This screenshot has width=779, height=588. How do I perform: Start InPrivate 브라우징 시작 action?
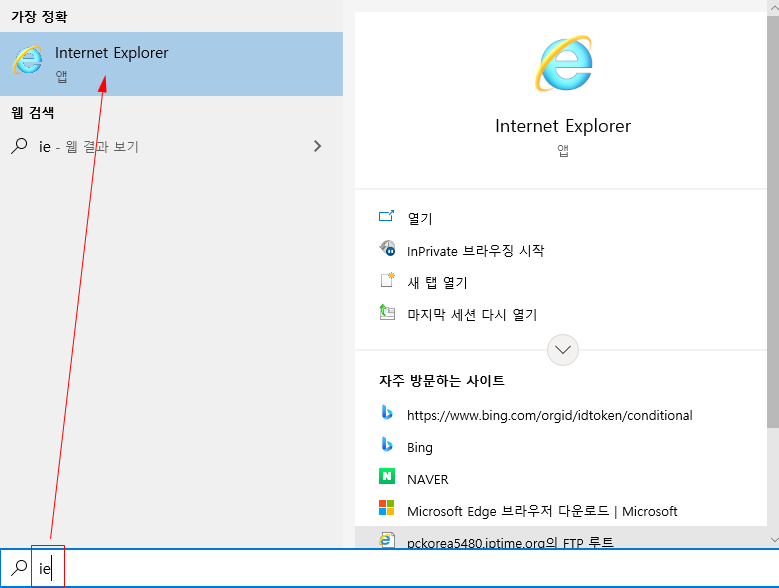click(475, 251)
